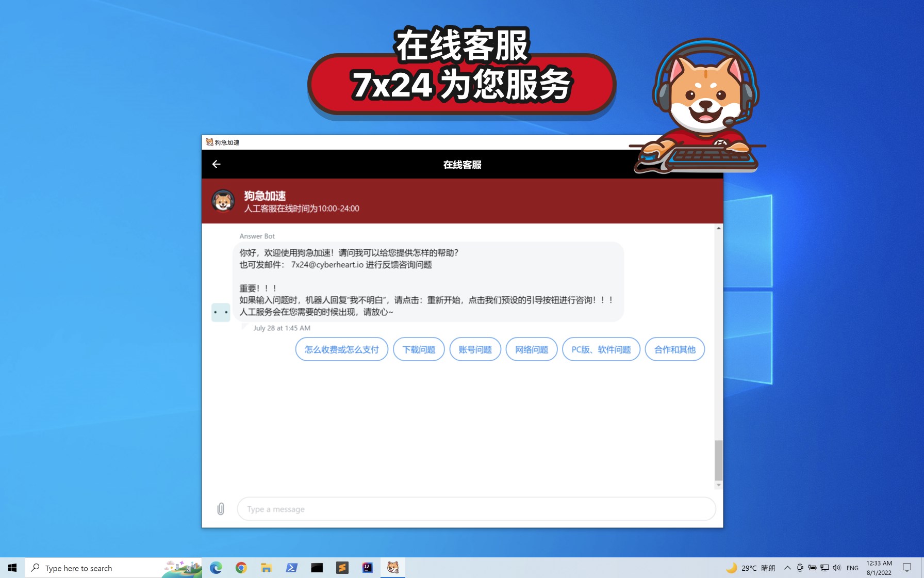Image resolution: width=924 pixels, height=578 pixels.
Task: Click the 狗急加速 taskbar app icon
Action: click(393, 568)
